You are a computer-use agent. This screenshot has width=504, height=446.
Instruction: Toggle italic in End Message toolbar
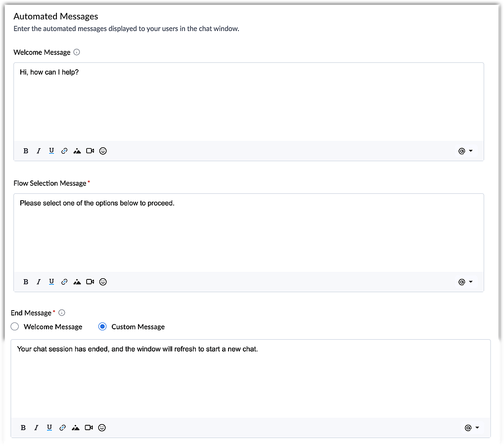click(36, 427)
